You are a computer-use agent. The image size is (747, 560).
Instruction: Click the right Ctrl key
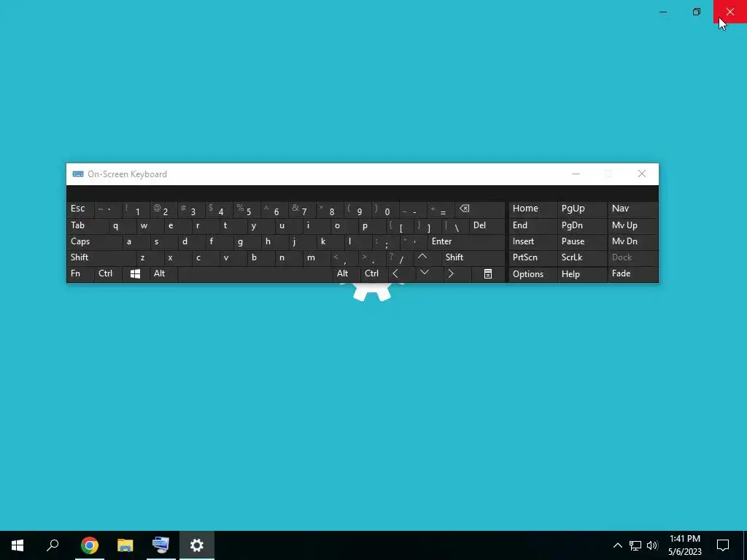click(x=374, y=274)
